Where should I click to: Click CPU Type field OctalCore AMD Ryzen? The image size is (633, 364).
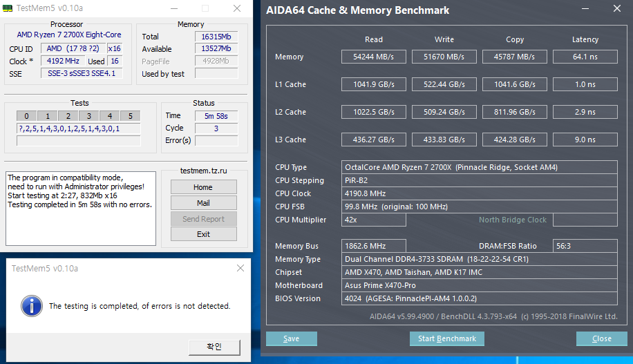tap(479, 167)
